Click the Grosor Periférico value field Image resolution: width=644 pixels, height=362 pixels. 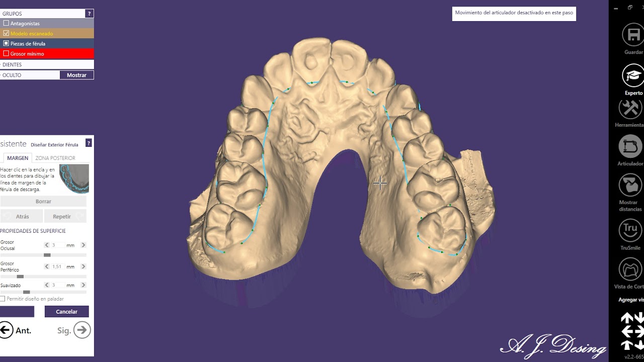[58, 266]
